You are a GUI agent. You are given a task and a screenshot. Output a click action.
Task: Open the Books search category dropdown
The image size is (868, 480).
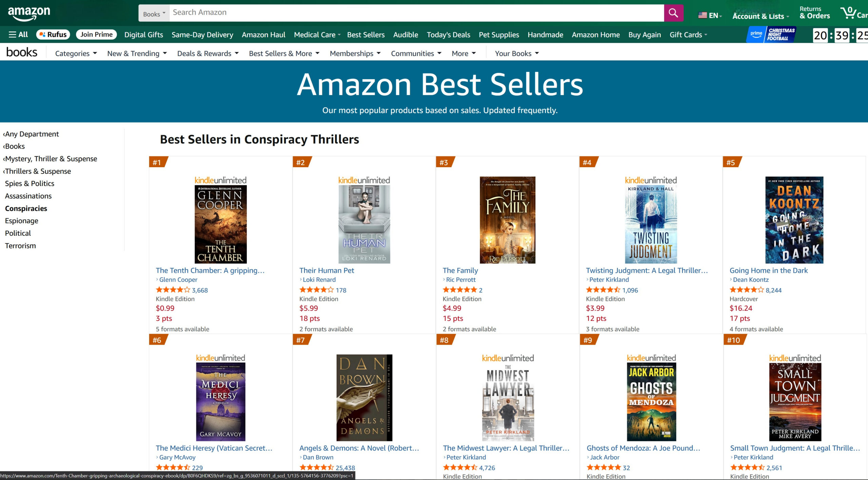pyautogui.click(x=153, y=13)
